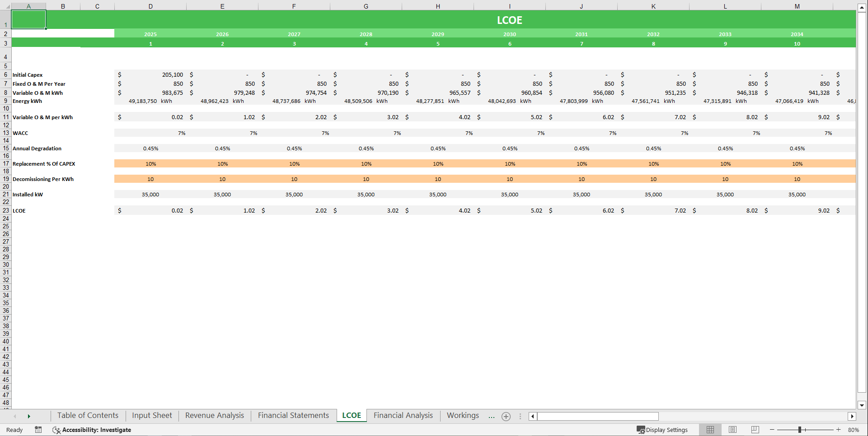Open the Financial Analysis tab
This screenshot has height=436, width=868.
(403, 415)
